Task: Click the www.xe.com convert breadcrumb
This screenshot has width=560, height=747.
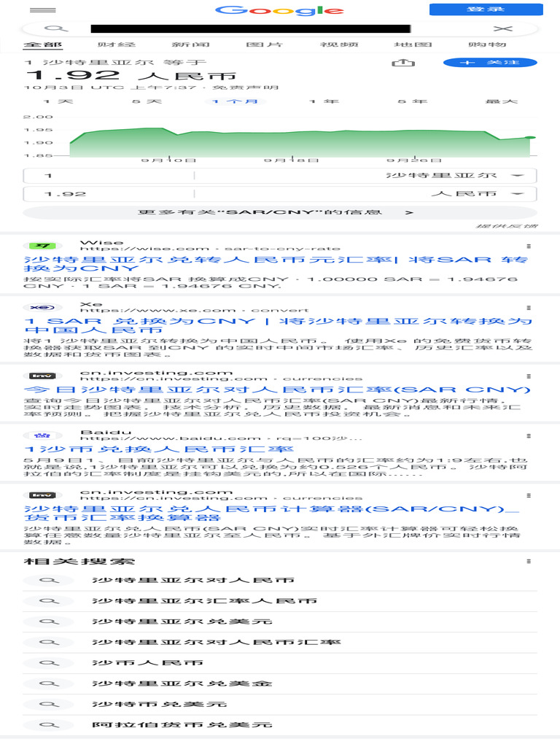Action: tap(194, 311)
